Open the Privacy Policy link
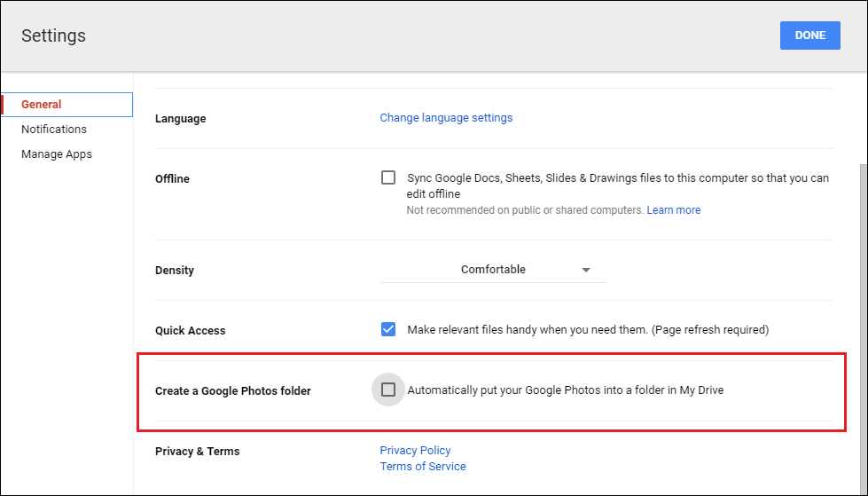This screenshot has width=868, height=496. point(415,451)
